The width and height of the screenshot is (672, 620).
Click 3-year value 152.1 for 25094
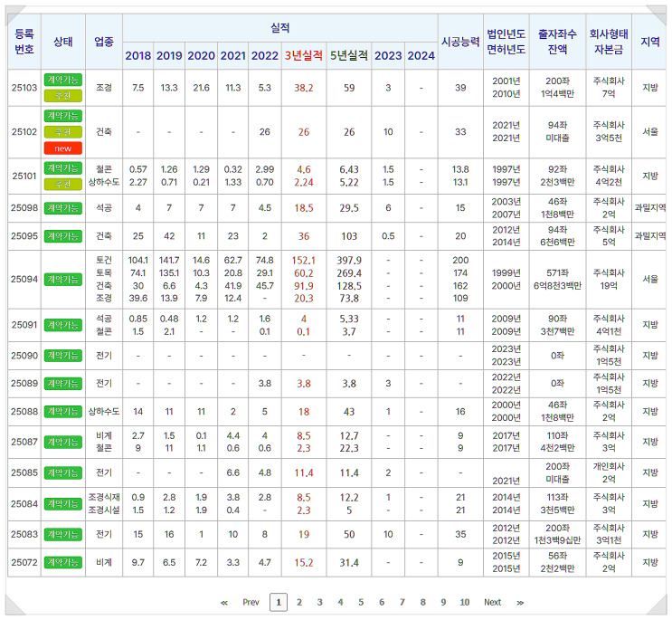tap(303, 261)
